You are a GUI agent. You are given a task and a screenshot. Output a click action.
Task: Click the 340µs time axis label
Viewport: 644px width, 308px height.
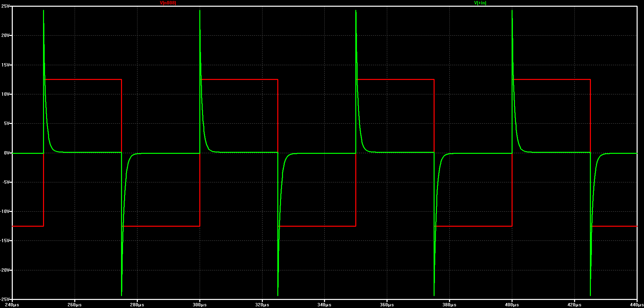tap(324, 305)
